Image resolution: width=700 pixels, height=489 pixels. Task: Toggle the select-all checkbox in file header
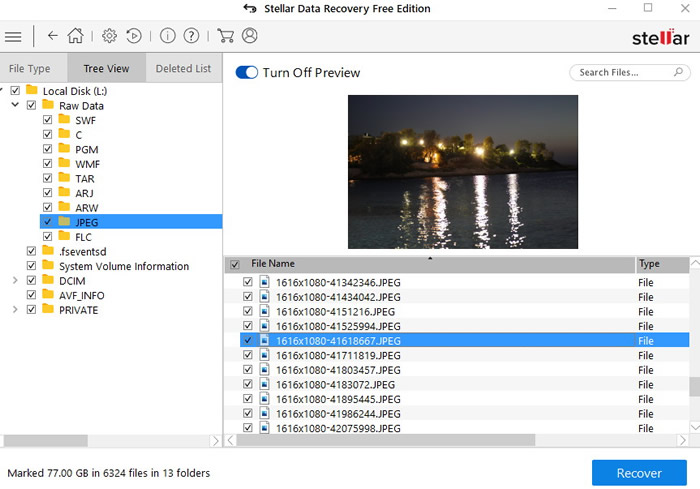click(x=235, y=265)
